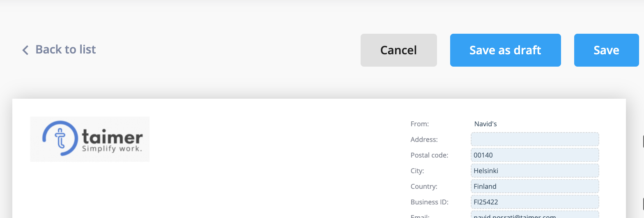644x218 pixels.
Task: Click the Postal code: label text
Action: tap(430, 155)
